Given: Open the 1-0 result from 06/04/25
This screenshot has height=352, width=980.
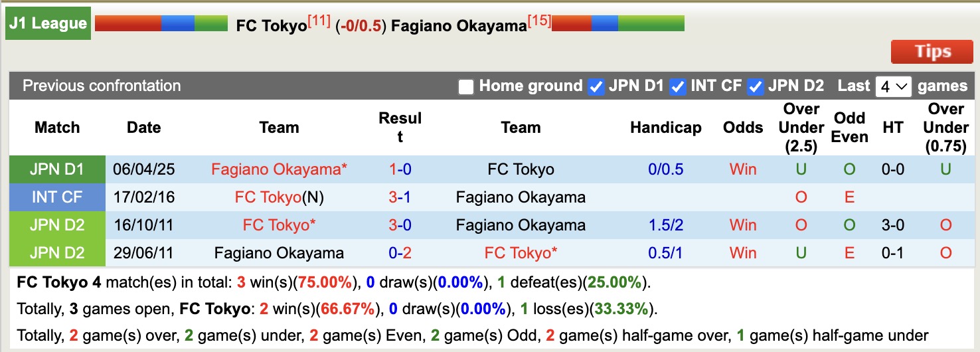Looking at the screenshot, I should click(x=400, y=169).
